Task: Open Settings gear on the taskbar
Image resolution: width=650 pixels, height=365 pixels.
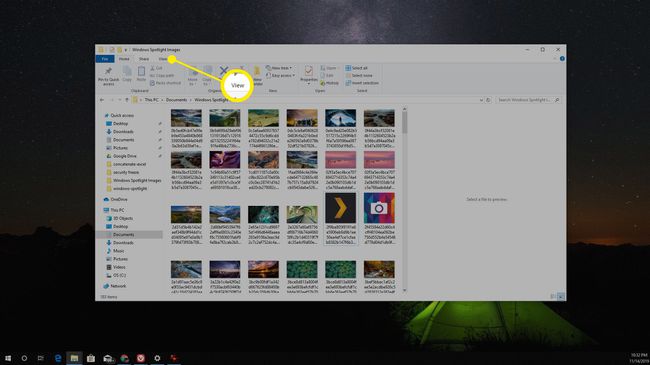Action: pos(157,358)
